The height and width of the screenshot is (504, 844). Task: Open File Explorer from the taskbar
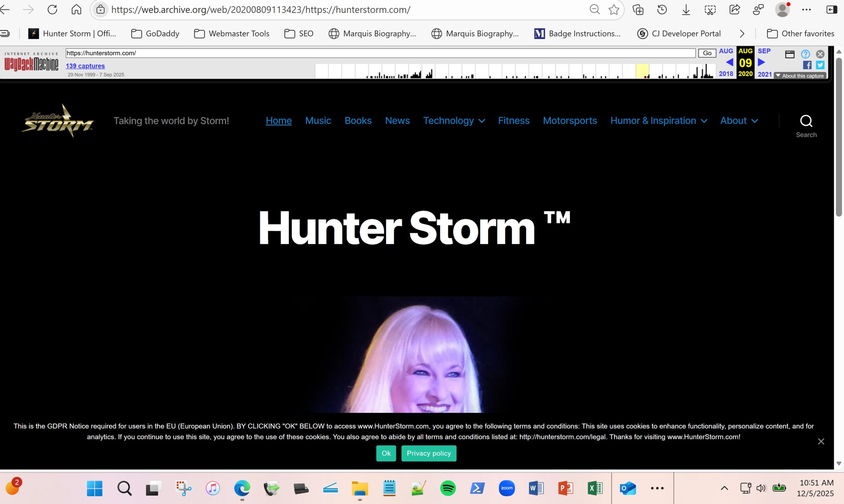pyautogui.click(x=360, y=489)
